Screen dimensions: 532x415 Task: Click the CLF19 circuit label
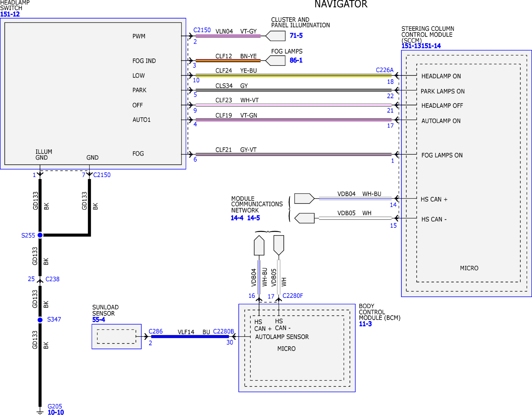[x=224, y=115]
